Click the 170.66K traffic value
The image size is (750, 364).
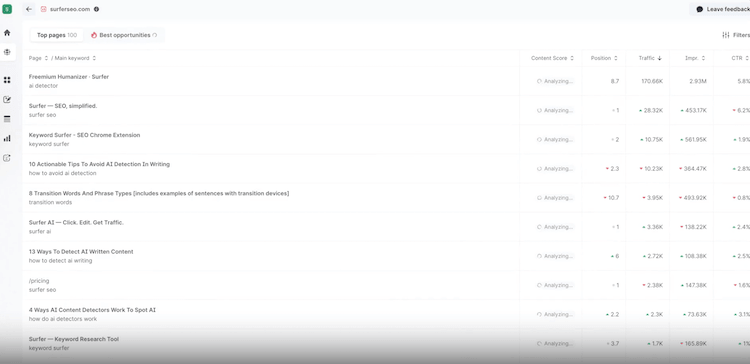pyautogui.click(x=652, y=81)
